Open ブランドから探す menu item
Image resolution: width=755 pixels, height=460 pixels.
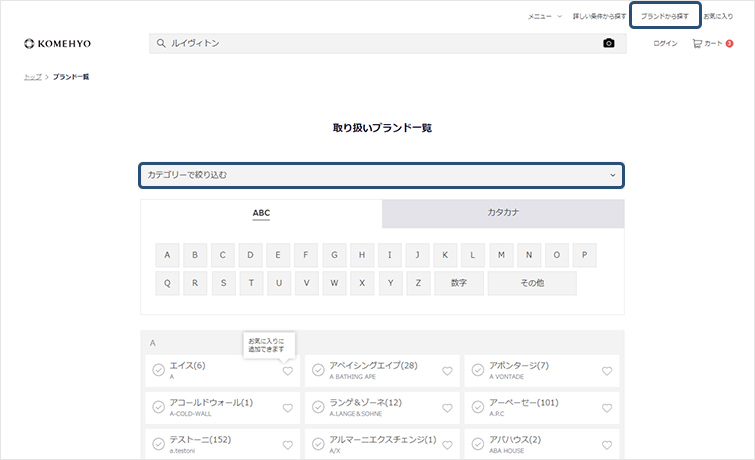(x=665, y=16)
